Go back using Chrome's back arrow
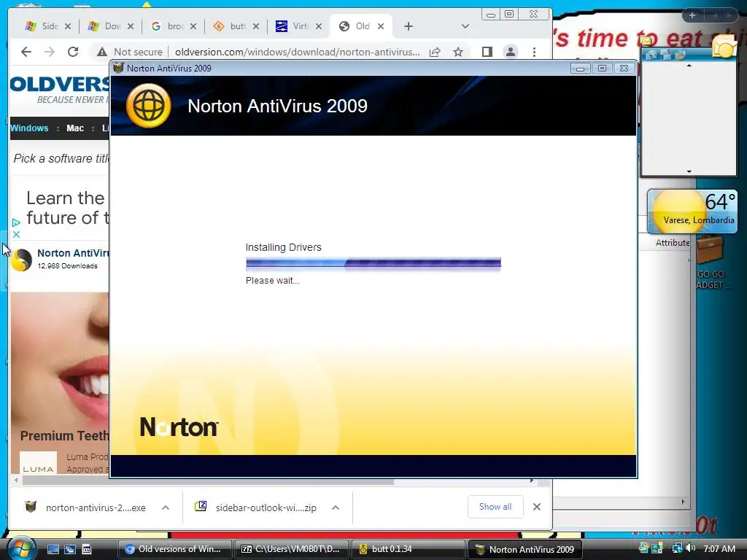Screen dimensions: 747x560 tap(26, 52)
